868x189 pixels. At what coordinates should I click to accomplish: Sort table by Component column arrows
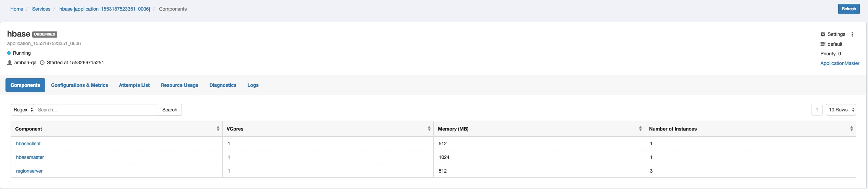click(218, 129)
